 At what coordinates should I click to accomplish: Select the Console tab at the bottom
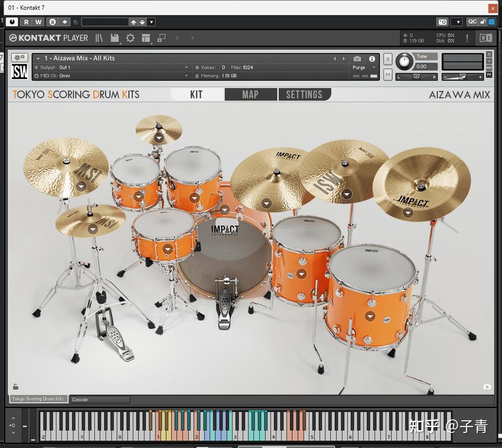pyautogui.click(x=99, y=399)
